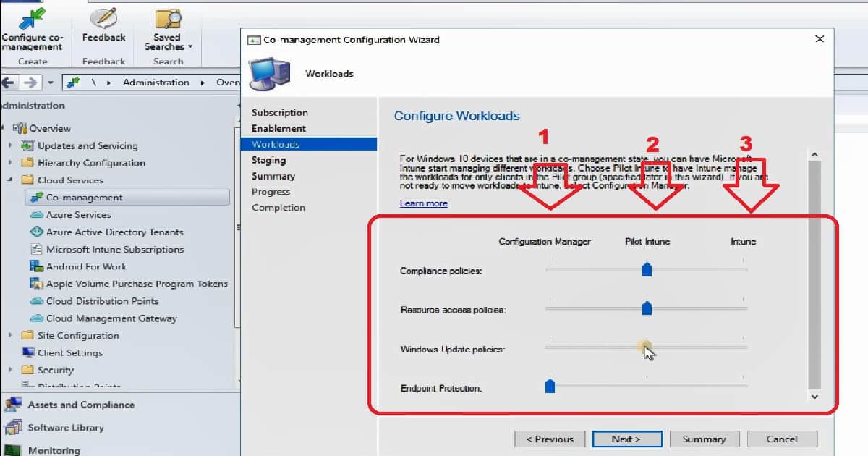
Task: Open the Android For Work icon
Action: coord(35,266)
